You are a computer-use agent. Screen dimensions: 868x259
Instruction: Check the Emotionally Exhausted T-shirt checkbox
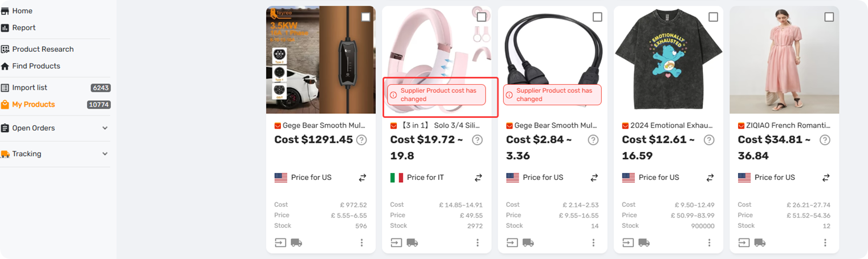[713, 17]
